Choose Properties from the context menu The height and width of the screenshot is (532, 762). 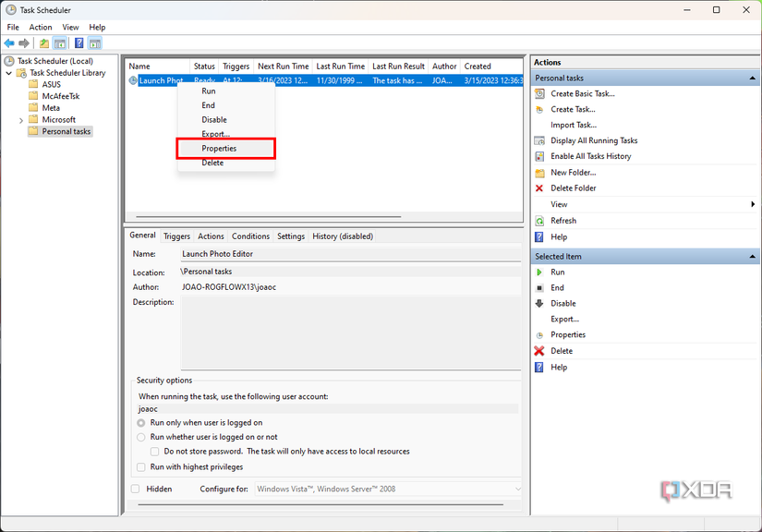220,149
